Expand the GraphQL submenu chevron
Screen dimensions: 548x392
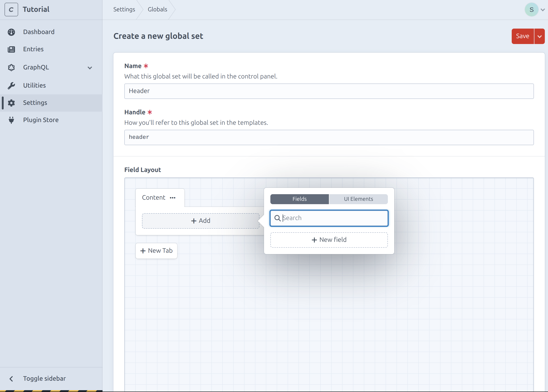tap(90, 68)
